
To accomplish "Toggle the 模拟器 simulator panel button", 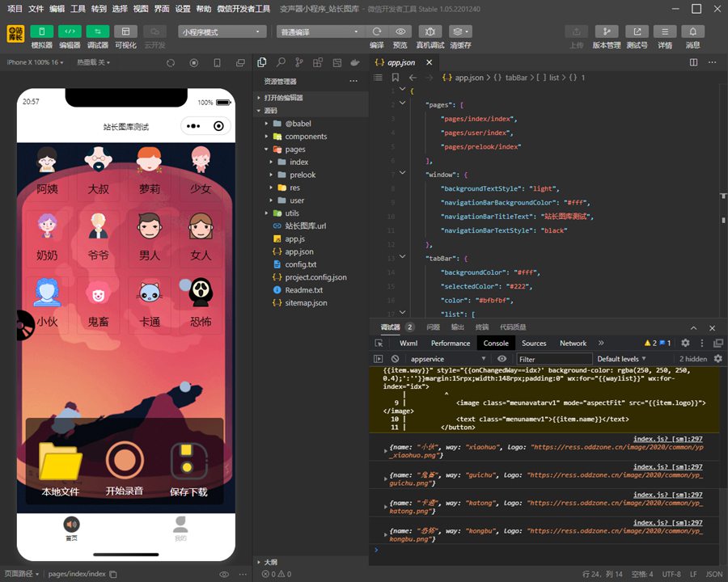I will [x=42, y=32].
